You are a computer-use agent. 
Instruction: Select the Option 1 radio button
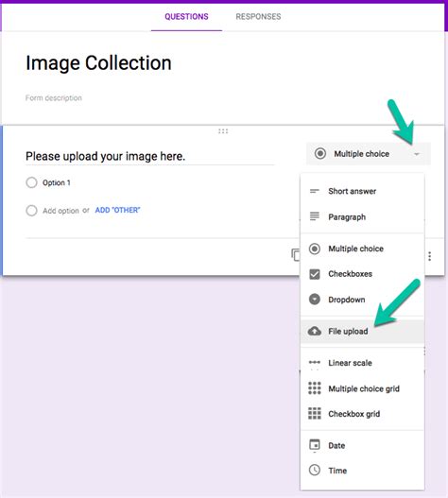click(31, 182)
